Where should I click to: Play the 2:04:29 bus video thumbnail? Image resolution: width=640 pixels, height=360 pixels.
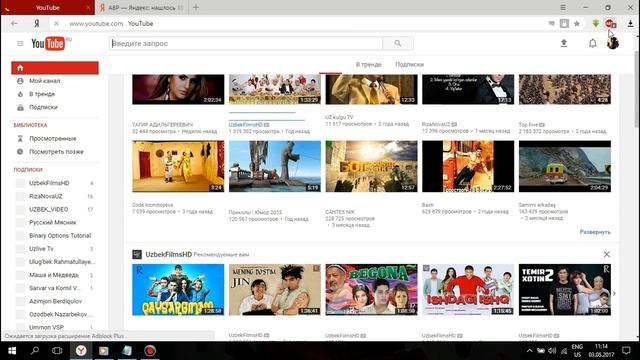565,166
